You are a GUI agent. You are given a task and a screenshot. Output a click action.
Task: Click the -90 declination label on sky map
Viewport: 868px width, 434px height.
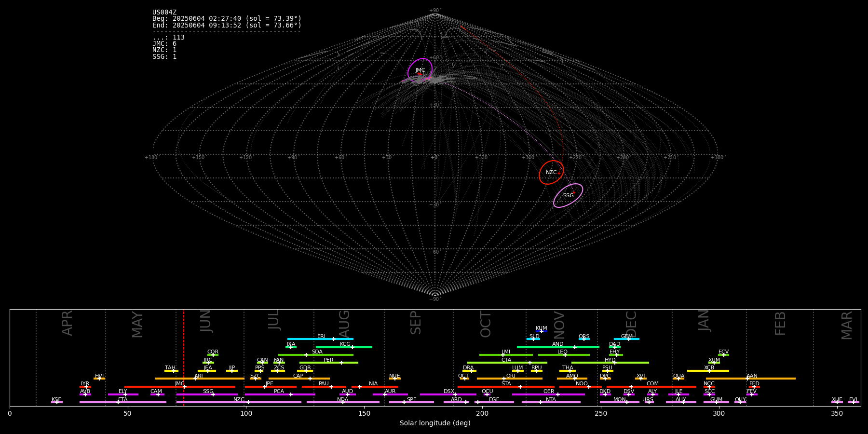click(x=435, y=299)
